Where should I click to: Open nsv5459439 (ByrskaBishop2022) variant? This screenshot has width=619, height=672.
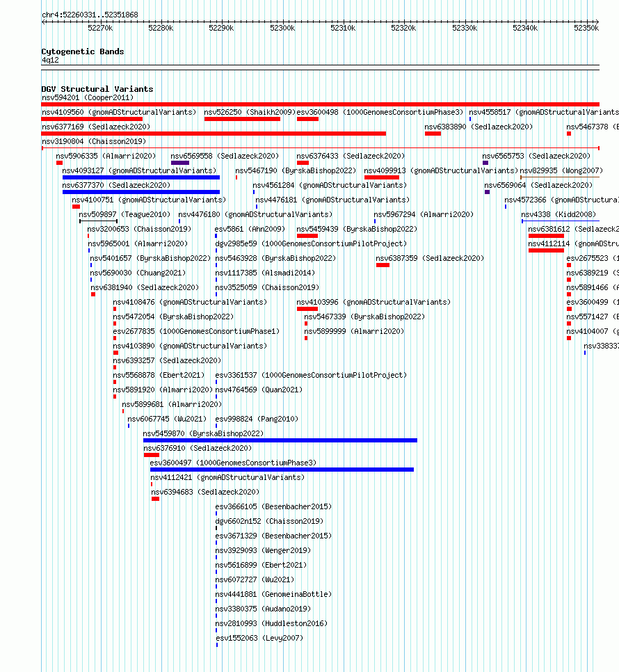click(x=357, y=229)
